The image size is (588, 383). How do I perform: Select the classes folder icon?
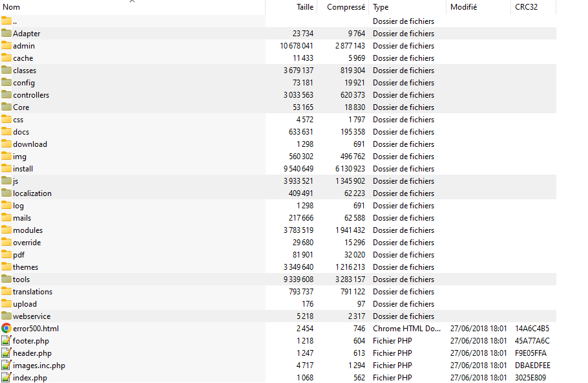[6, 70]
